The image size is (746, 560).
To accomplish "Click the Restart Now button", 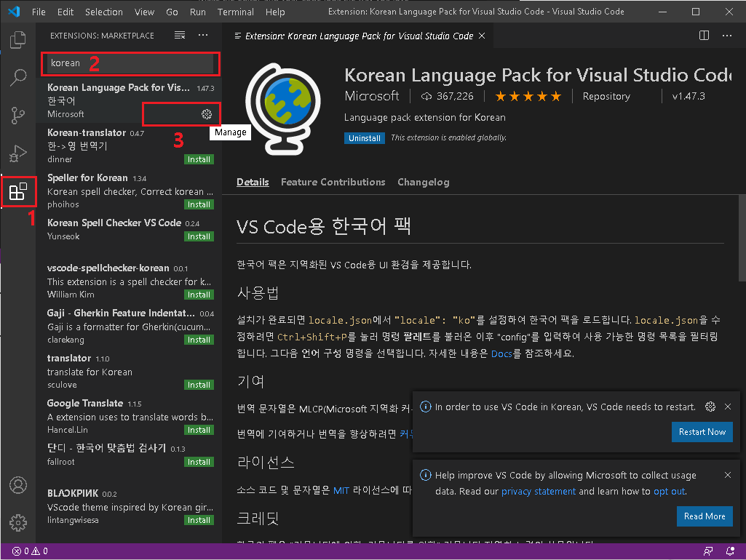I will (702, 432).
